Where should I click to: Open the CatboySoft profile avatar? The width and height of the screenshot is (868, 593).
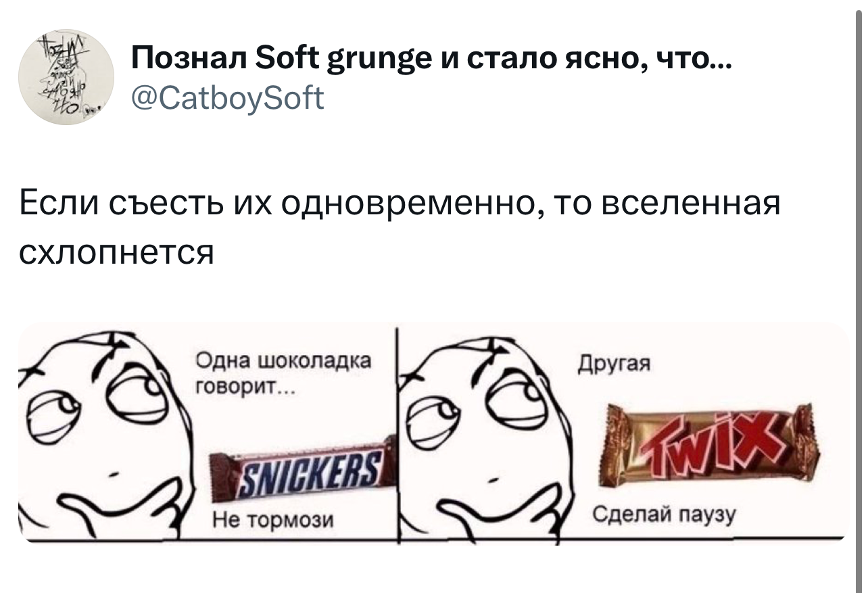[66, 78]
